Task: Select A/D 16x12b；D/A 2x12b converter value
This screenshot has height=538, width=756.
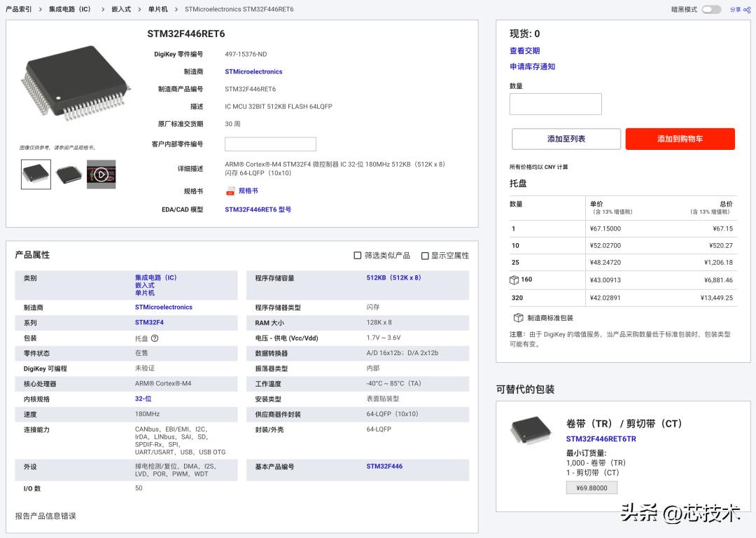Action: (x=402, y=353)
